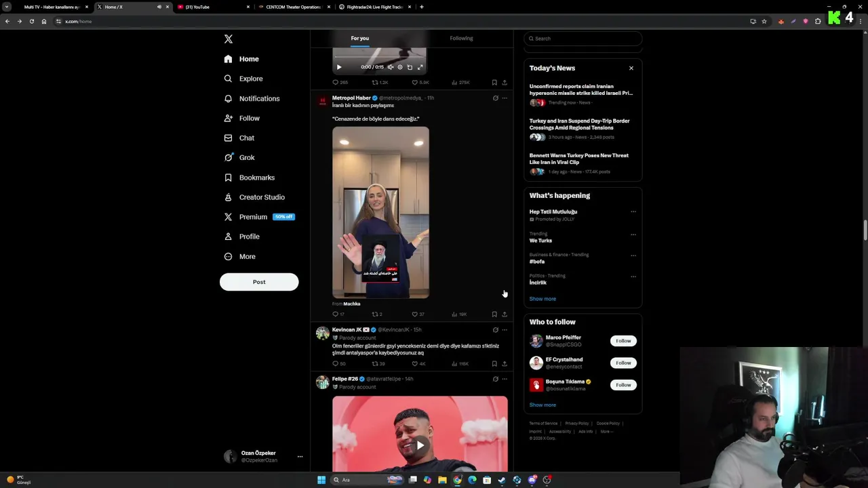Bookmark this page with the star icon
The height and width of the screenshot is (488, 868).
coord(764,21)
